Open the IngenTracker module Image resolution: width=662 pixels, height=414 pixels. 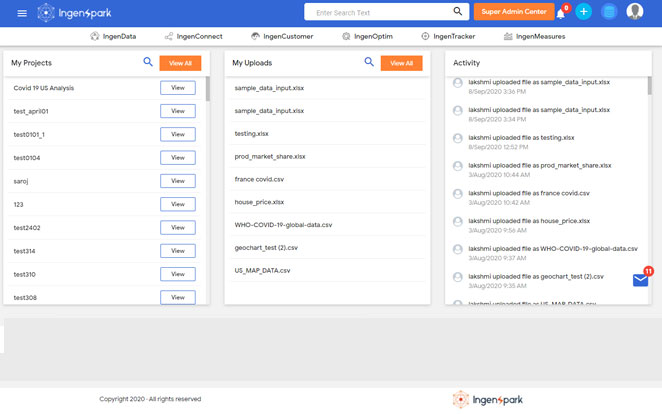(x=448, y=36)
